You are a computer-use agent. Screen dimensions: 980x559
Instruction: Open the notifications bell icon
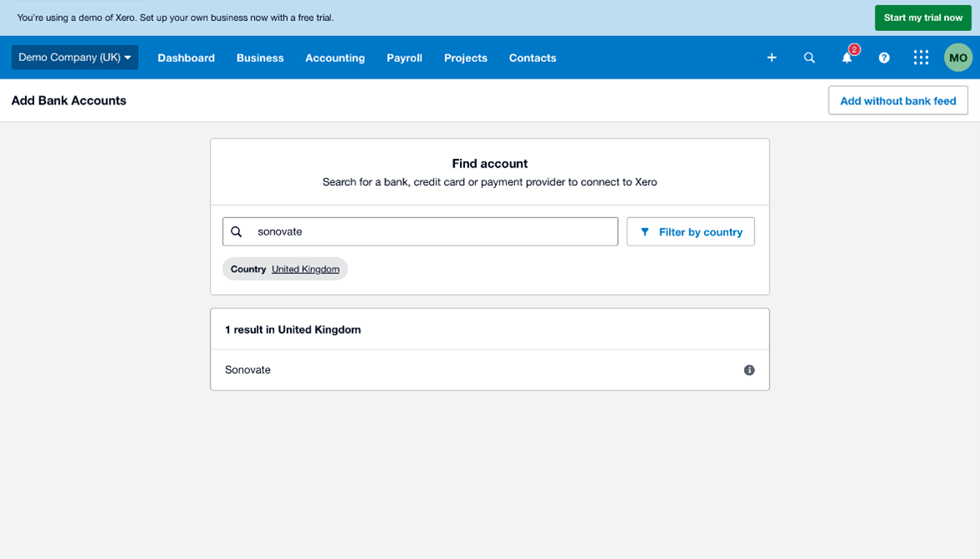pyautogui.click(x=846, y=58)
